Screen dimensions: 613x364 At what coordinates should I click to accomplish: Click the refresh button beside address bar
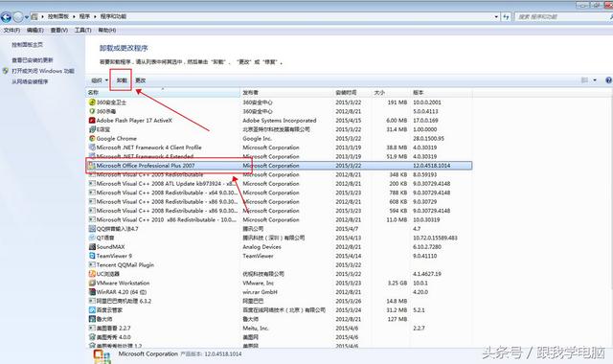(x=507, y=16)
